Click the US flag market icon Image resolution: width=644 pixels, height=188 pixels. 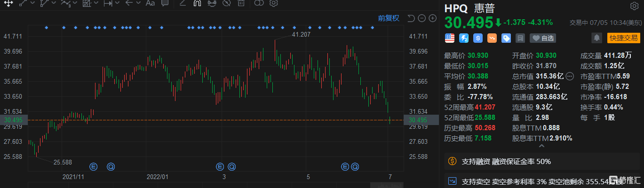449,38
